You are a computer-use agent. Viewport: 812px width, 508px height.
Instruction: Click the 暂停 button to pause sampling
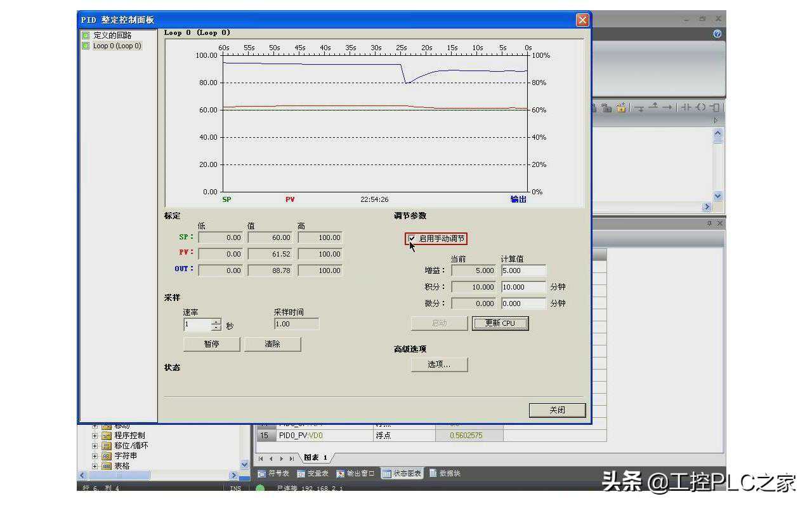click(211, 344)
